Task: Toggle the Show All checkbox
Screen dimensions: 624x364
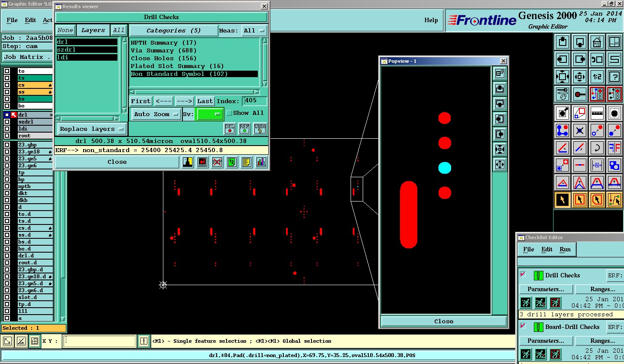Action: (229, 113)
